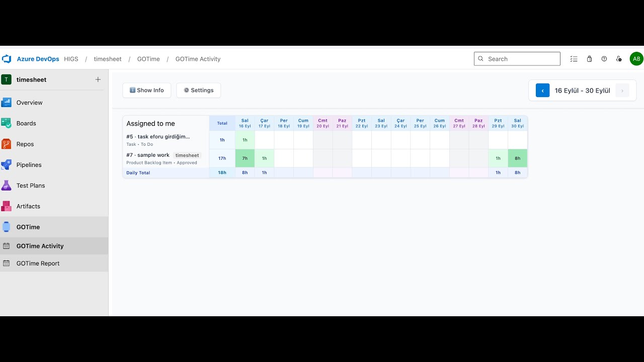
Task: Click the timesheet tag on item #7
Action: pyautogui.click(x=187, y=155)
